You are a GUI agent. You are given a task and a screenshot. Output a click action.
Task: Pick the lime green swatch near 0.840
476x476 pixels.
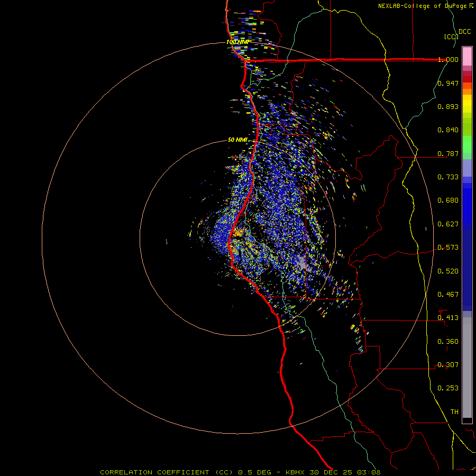pos(467,127)
